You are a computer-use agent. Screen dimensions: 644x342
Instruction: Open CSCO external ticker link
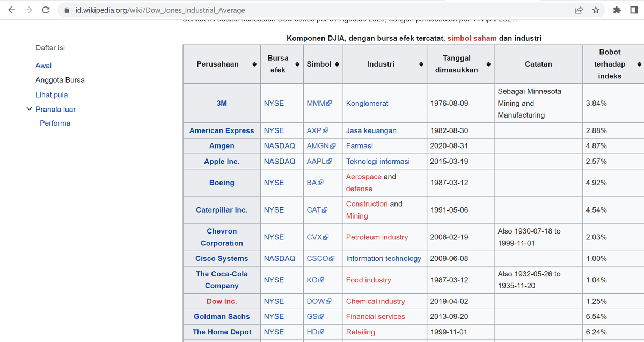coord(320,259)
